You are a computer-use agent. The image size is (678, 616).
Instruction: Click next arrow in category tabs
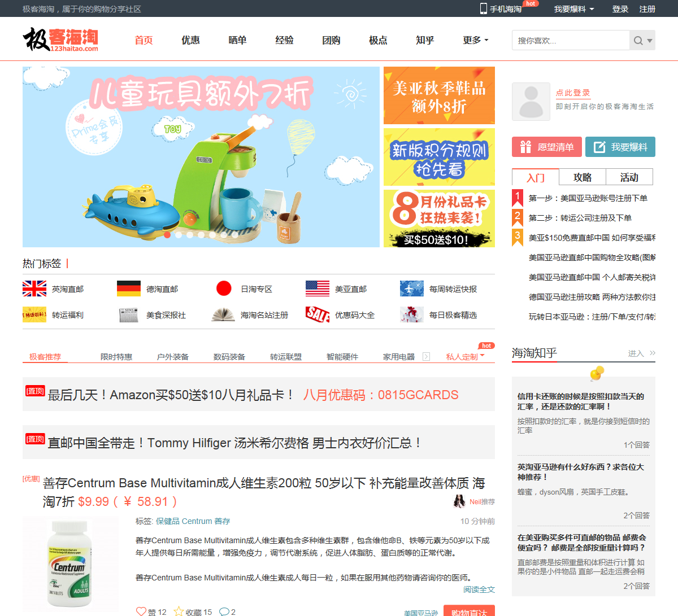(427, 356)
